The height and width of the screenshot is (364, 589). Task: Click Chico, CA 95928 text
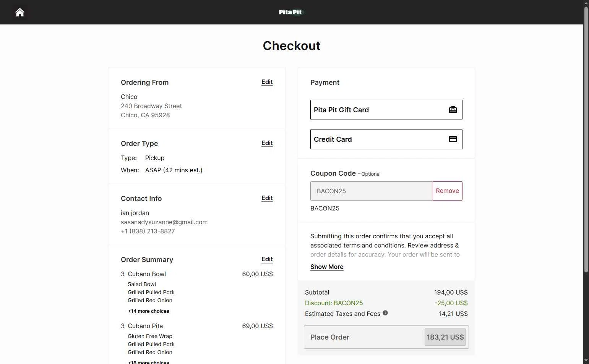(145, 115)
